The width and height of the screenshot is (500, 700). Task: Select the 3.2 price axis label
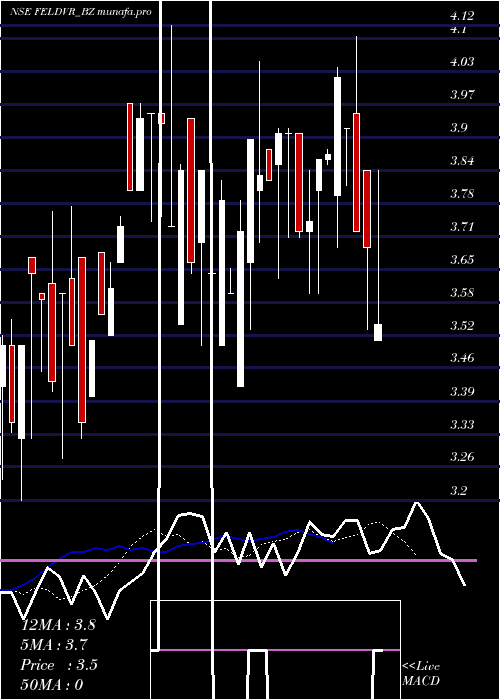pos(458,491)
